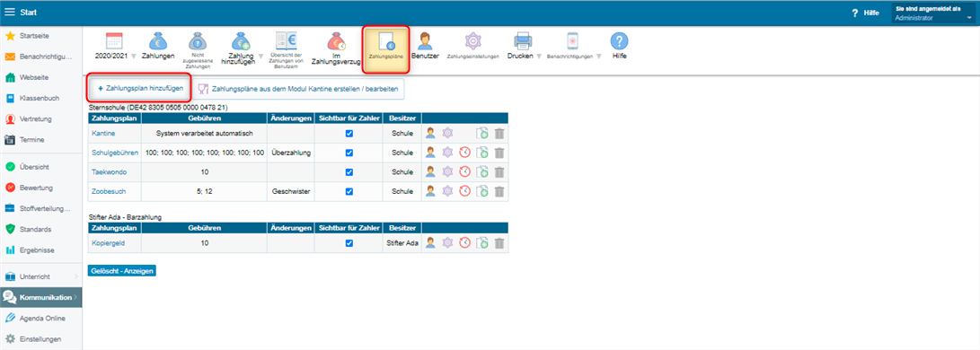Copy the Zoobesuch payment plan icon

pyautogui.click(x=481, y=191)
